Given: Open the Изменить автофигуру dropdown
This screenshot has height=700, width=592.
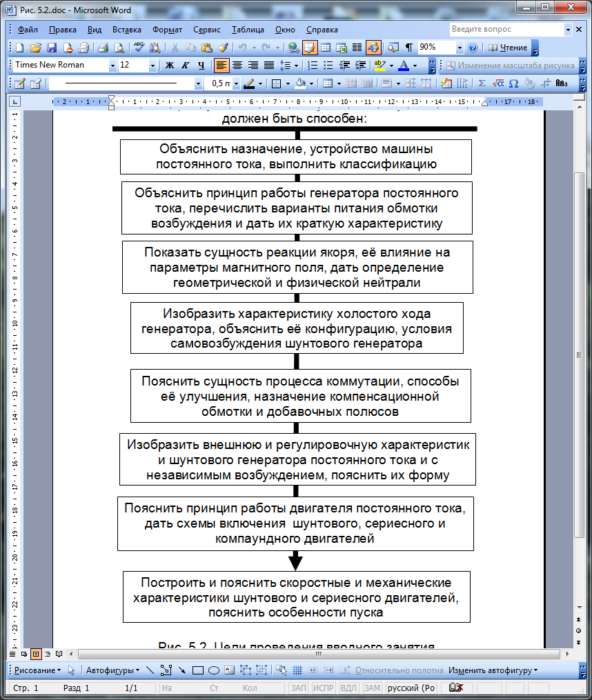Looking at the screenshot, I should point(493,670).
